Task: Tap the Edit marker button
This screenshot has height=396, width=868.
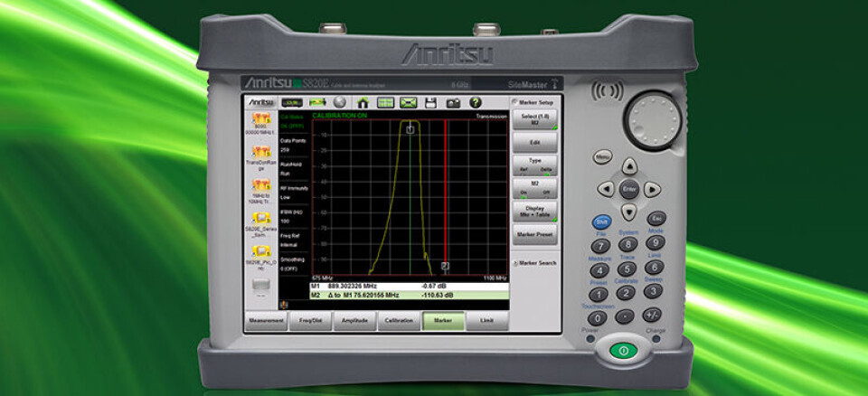Action: coord(534,142)
